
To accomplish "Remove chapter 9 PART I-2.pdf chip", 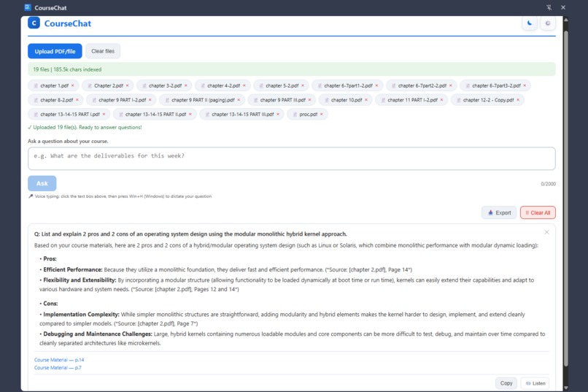I will [150, 100].
